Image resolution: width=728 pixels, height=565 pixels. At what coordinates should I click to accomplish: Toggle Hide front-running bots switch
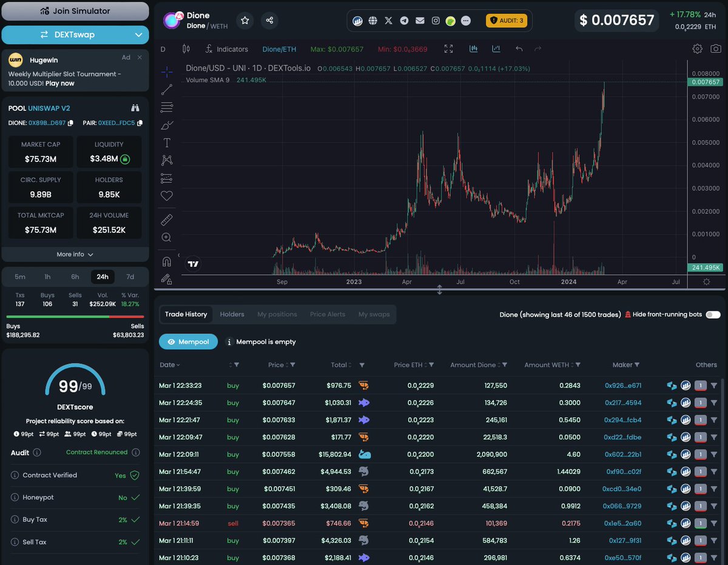coord(713,314)
